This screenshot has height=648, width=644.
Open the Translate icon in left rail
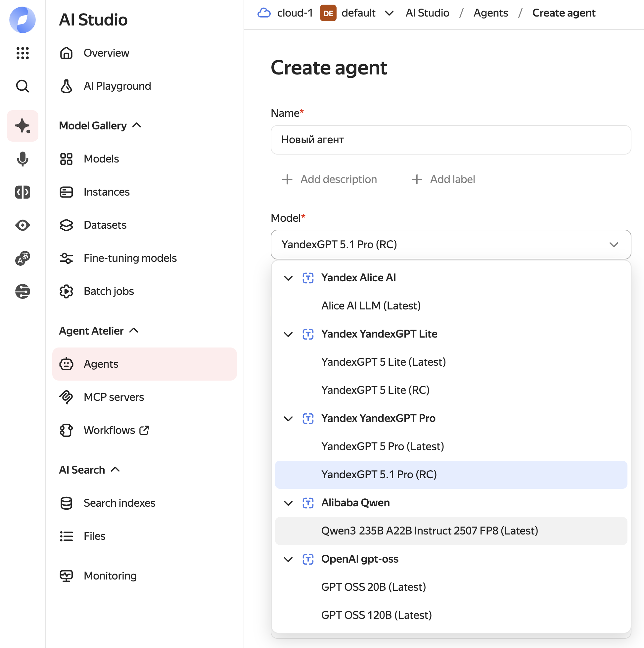pos(23,258)
